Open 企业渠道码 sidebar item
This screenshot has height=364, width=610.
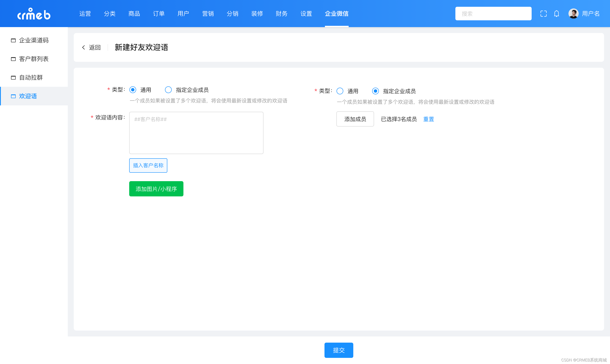click(34, 40)
